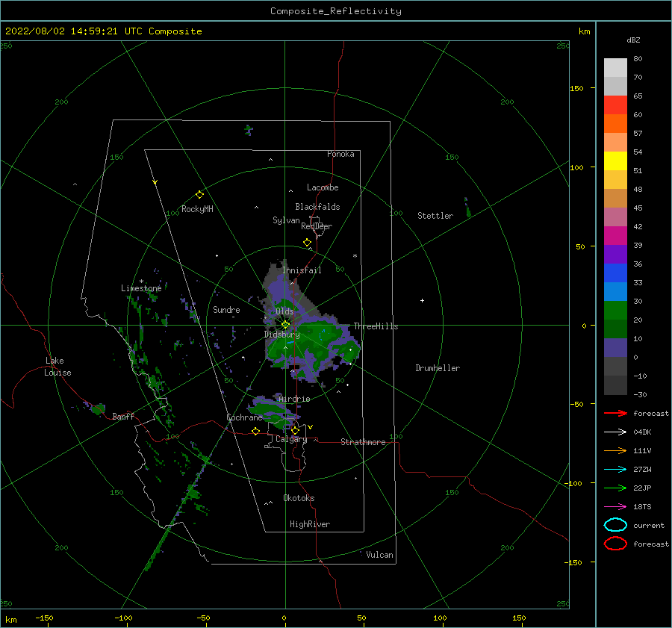The image size is (672, 628).
Task: Select the yellow radar marker near RockyMH
Action: coord(199,195)
